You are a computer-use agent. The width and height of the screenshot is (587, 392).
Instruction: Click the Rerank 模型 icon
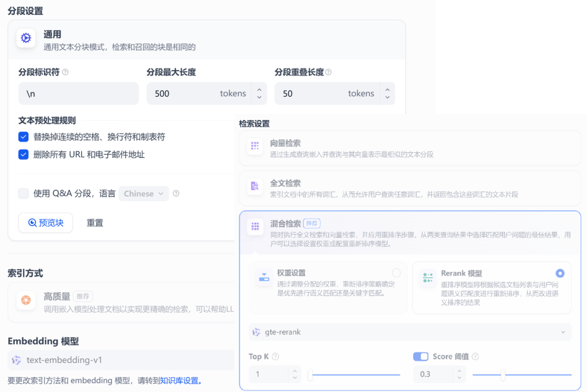click(x=428, y=277)
